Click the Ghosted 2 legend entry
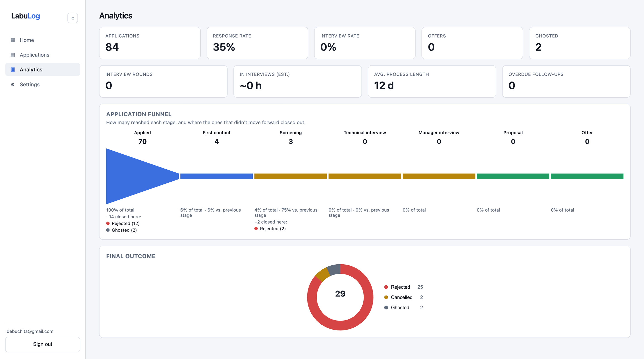 click(403, 308)
